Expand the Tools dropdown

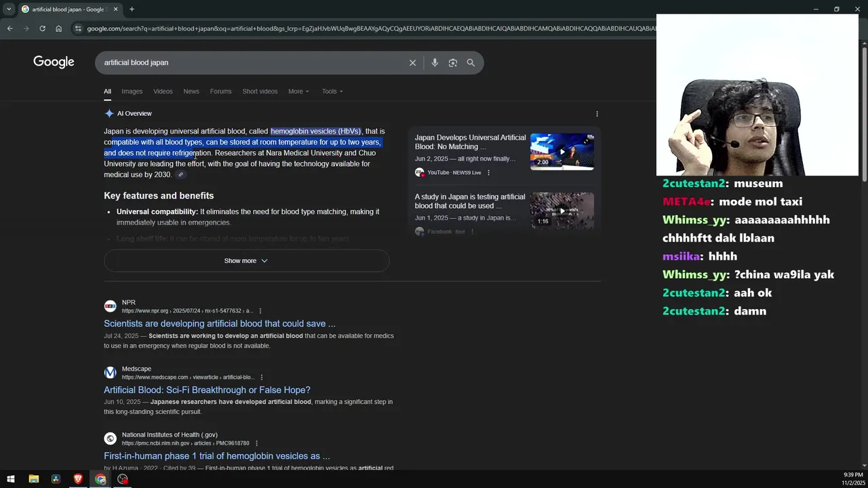pyautogui.click(x=332, y=91)
